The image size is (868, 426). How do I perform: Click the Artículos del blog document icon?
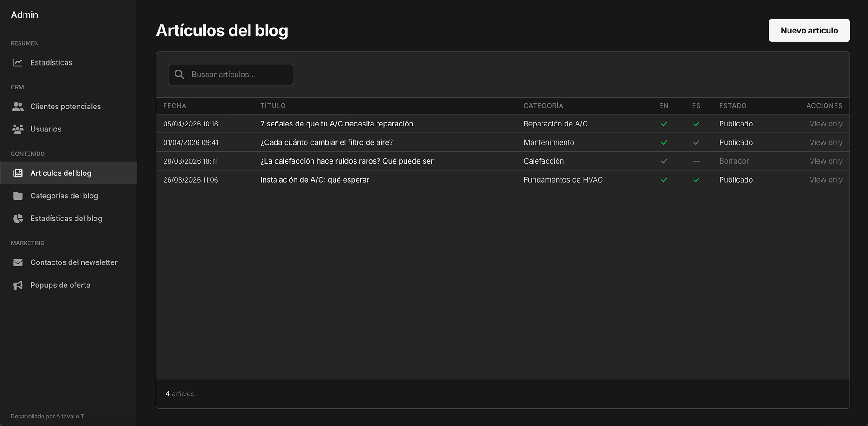click(18, 173)
